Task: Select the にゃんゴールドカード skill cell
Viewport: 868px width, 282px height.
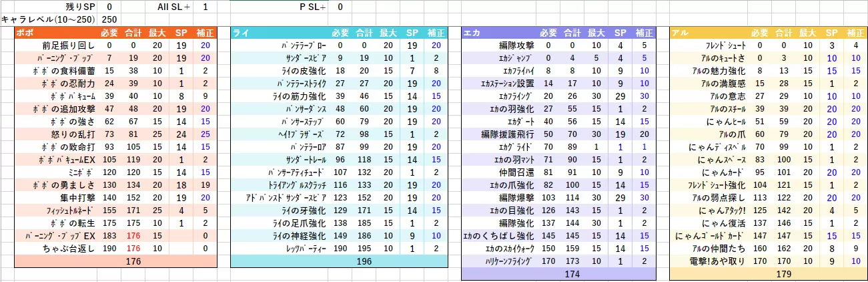Action: coord(709,235)
